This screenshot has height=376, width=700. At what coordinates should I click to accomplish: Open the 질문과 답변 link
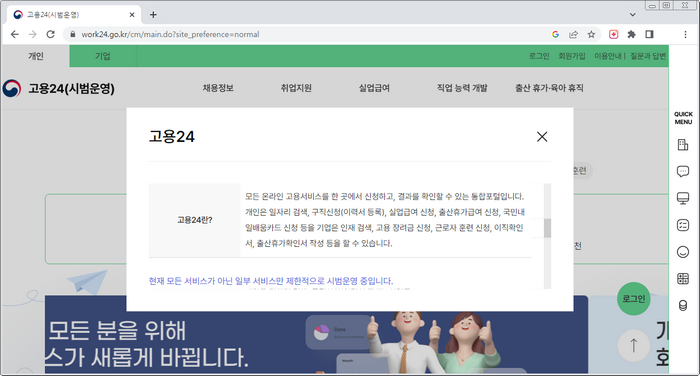(648, 56)
